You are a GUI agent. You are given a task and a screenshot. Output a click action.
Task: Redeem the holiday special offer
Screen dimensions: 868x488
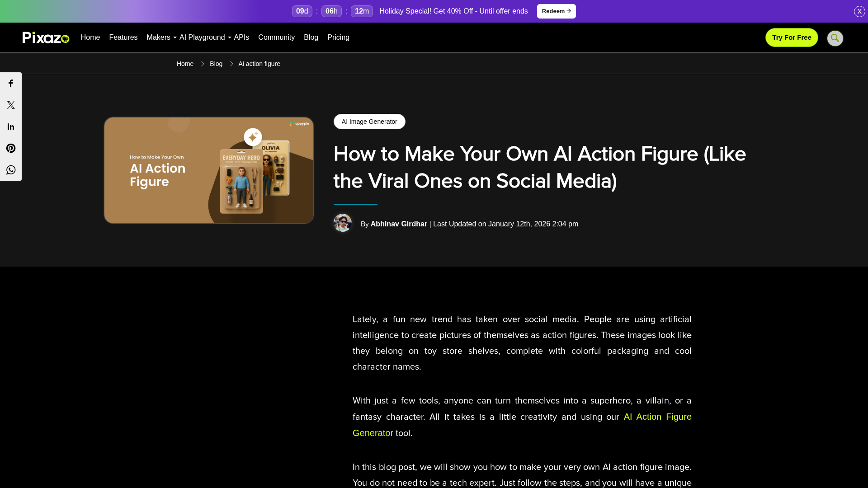pos(556,11)
